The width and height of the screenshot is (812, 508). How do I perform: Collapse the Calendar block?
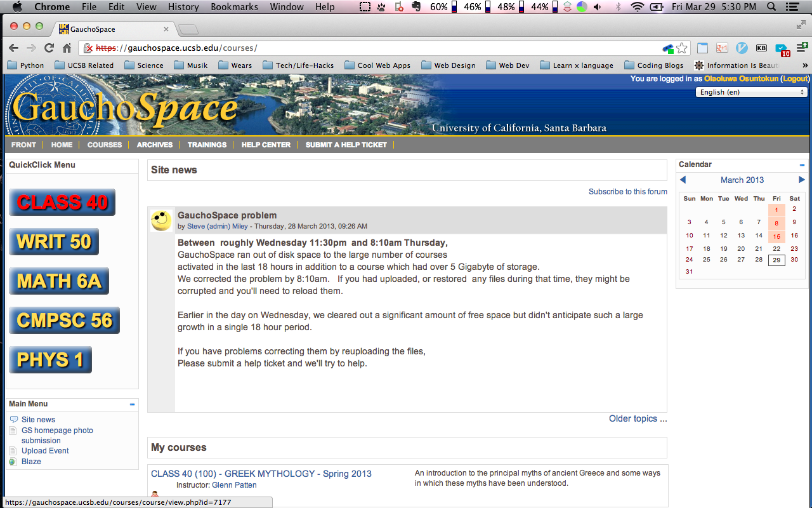tap(802, 164)
